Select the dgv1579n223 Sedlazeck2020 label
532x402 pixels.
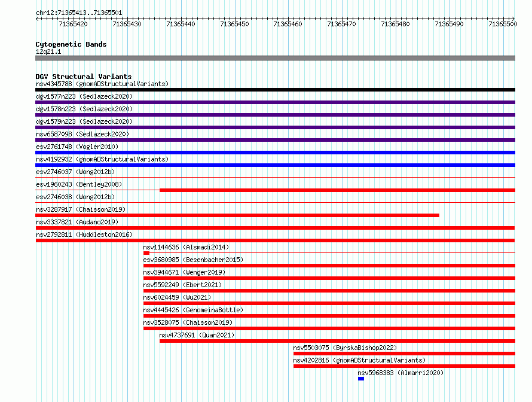[84, 121]
